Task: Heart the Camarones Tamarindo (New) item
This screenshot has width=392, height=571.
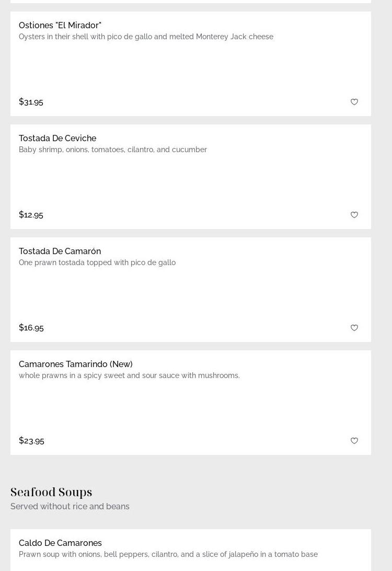Action: 354,441
